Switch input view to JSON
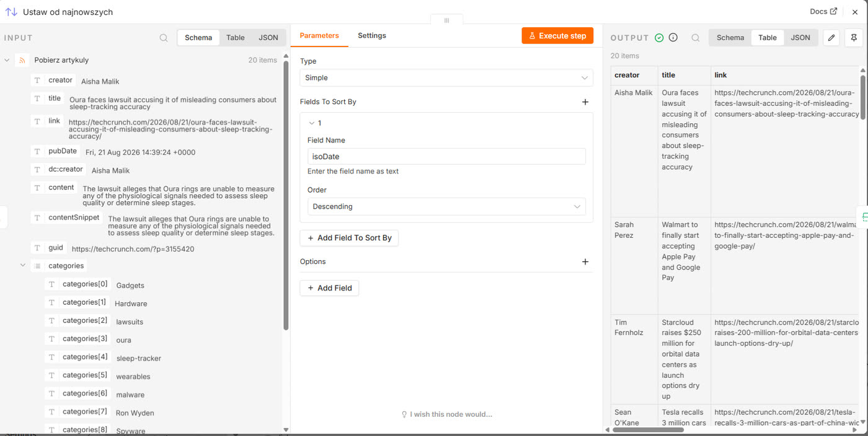The height and width of the screenshot is (436, 868). tap(268, 38)
